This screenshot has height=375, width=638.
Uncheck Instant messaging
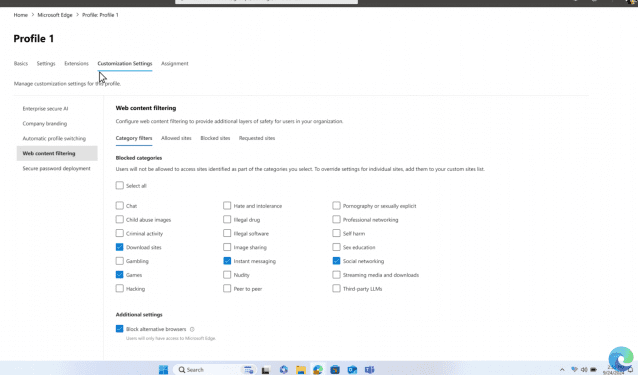[227, 261]
